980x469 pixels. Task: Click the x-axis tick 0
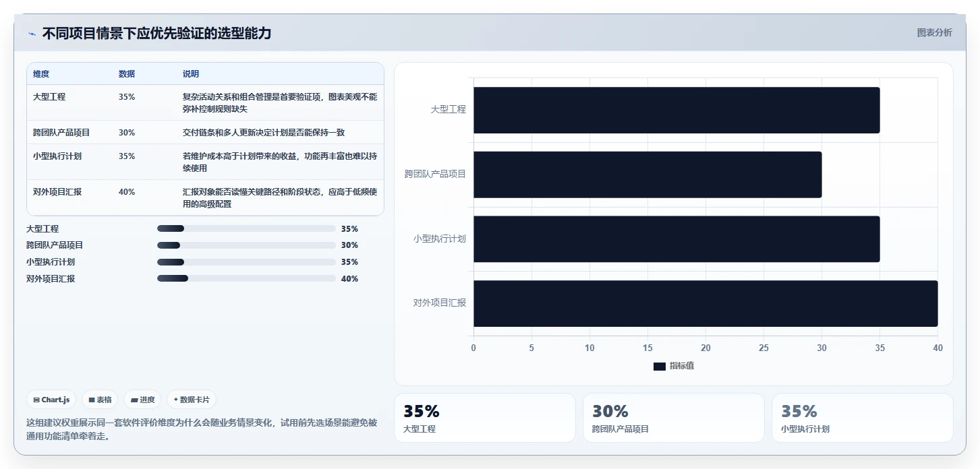473,348
